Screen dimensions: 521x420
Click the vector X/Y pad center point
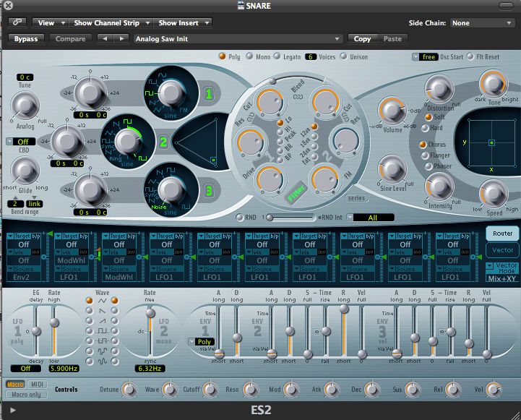(491, 142)
